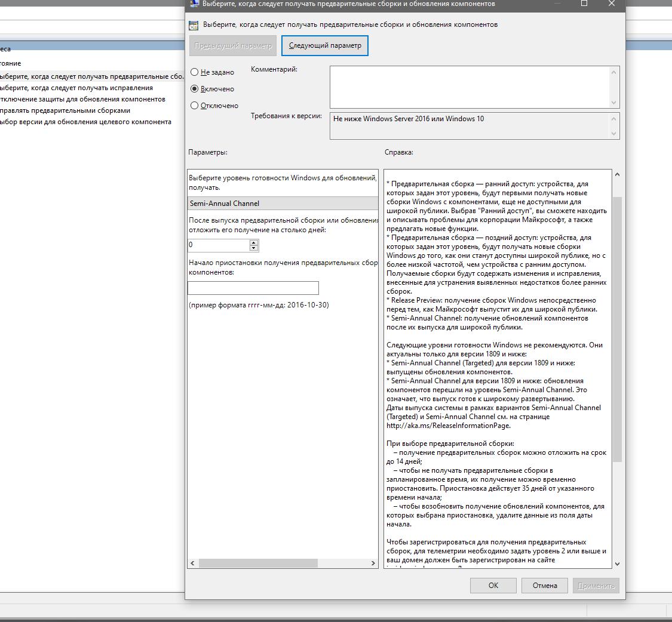Image resolution: width=672 pixels, height=622 pixels.
Task: Click the parameters pane horizontal scrollbar thumb
Action: [258, 563]
